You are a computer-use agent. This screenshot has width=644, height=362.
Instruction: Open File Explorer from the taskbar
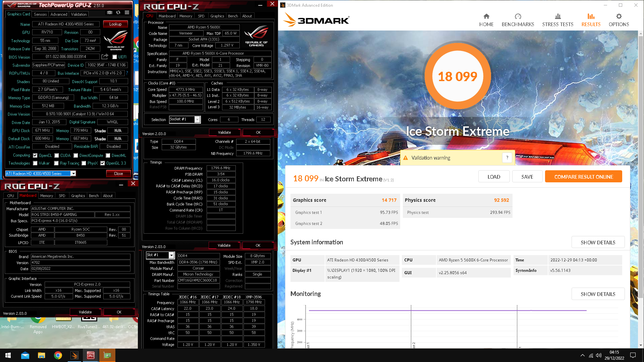pos(41,355)
